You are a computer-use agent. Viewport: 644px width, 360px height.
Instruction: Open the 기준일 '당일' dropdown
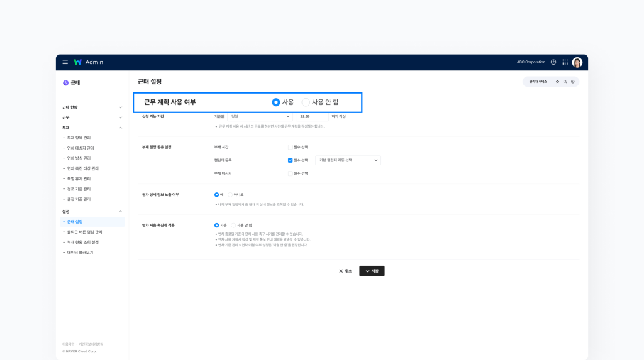pyautogui.click(x=260, y=116)
